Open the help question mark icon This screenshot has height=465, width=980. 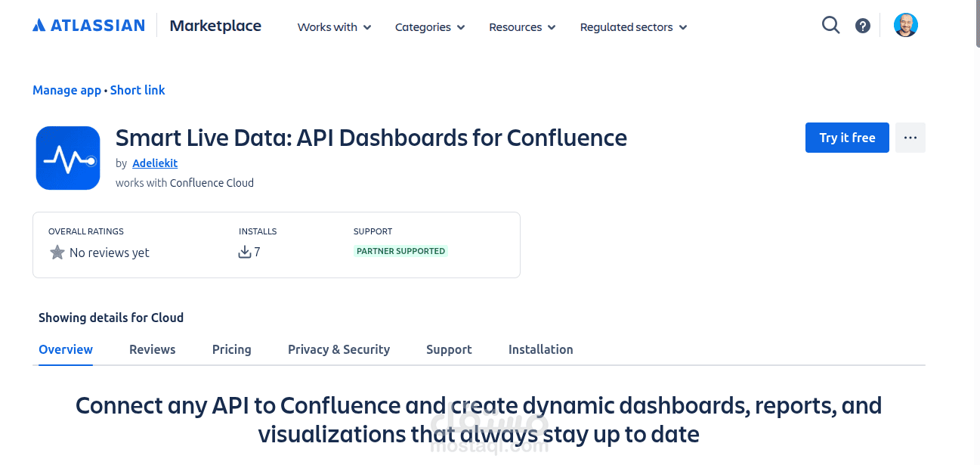pos(862,26)
